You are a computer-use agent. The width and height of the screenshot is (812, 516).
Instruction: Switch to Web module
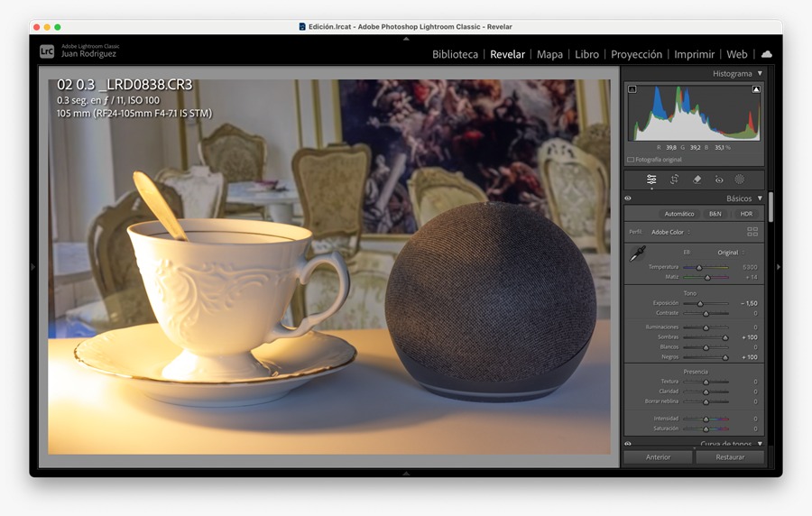(737, 54)
